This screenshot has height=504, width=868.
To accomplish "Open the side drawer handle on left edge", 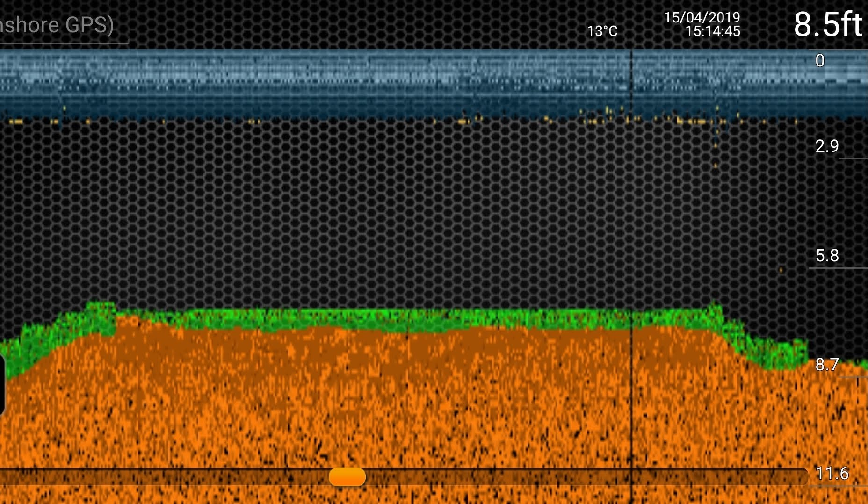I will tap(2, 384).
